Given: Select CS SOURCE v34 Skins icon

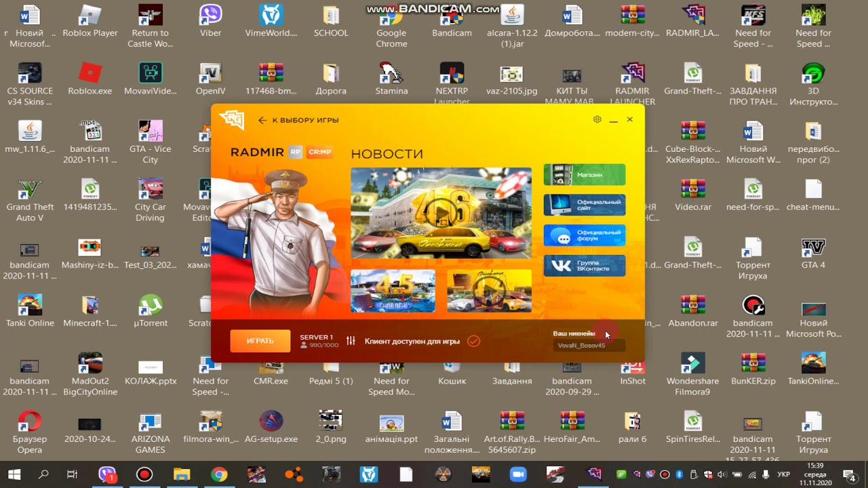Looking at the screenshot, I should (x=30, y=85).
